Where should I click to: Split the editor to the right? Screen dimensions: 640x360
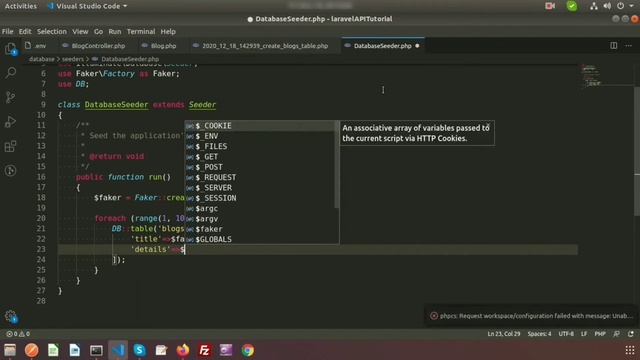(613, 46)
